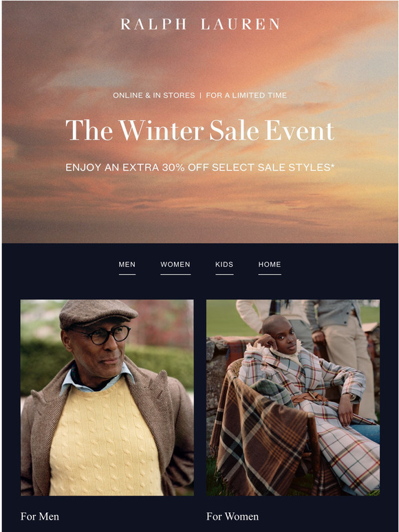Screen dimensions: 399x532
Task: Click the sunset sky hero banner
Action: coord(199,122)
